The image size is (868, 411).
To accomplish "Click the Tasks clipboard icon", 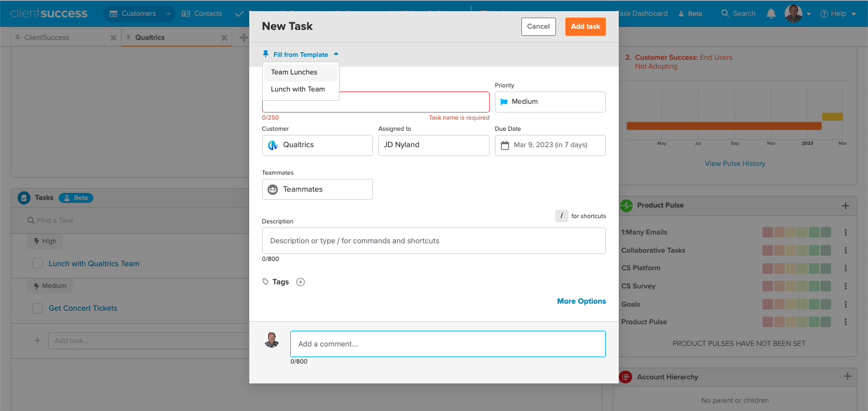I will point(24,198).
